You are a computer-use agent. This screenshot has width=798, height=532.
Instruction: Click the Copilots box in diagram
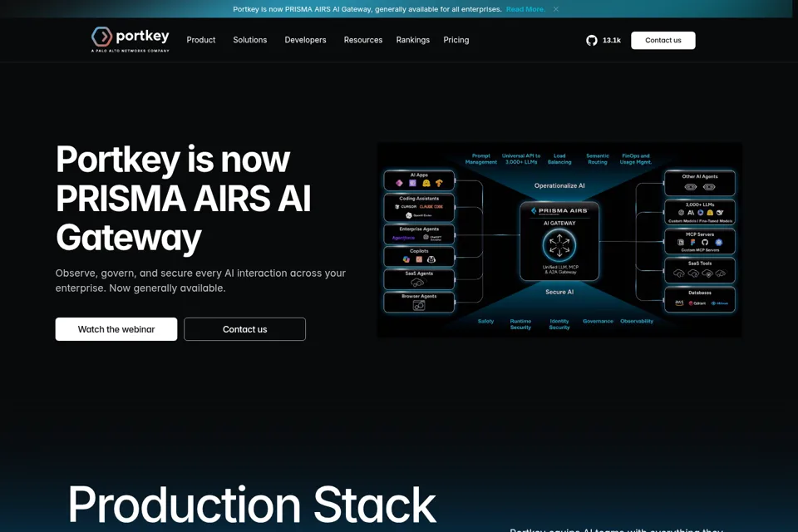419,257
